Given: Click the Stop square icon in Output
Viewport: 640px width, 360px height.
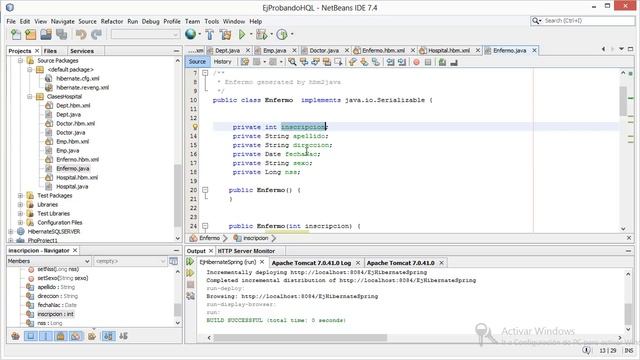Looking at the screenshot, I should (x=190, y=284).
